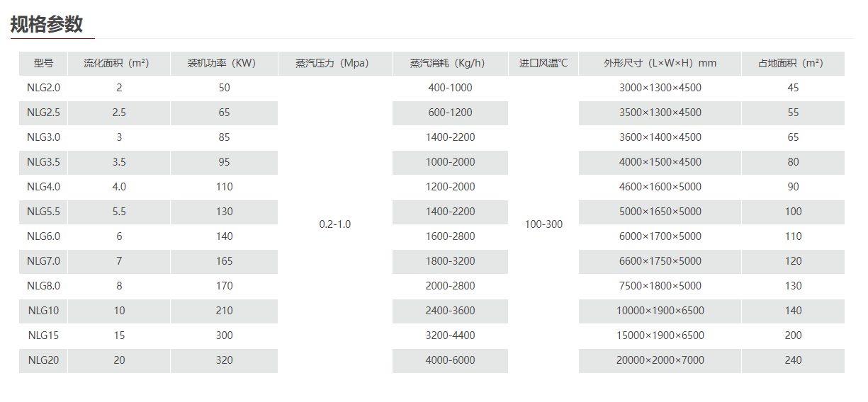Click the 流化面积 (m²) column header
The height and width of the screenshot is (402, 868).
pyautogui.click(x=119, y=63)
